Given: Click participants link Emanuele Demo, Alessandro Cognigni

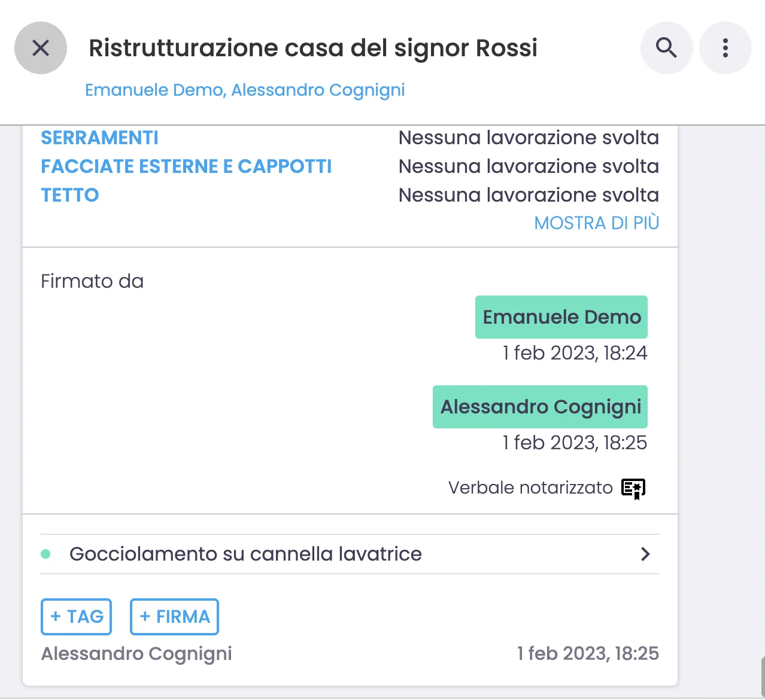Looking at the screenshot, I should coord(245,90).
